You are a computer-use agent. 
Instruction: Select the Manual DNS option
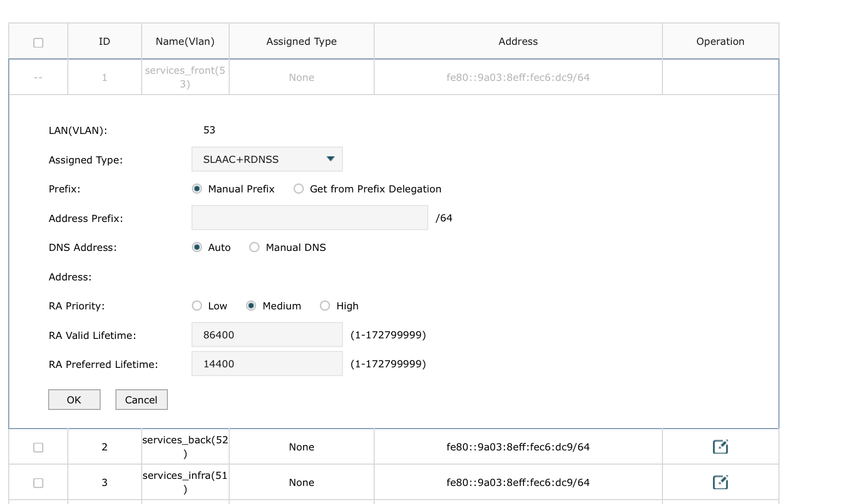(x=254, y=247)
